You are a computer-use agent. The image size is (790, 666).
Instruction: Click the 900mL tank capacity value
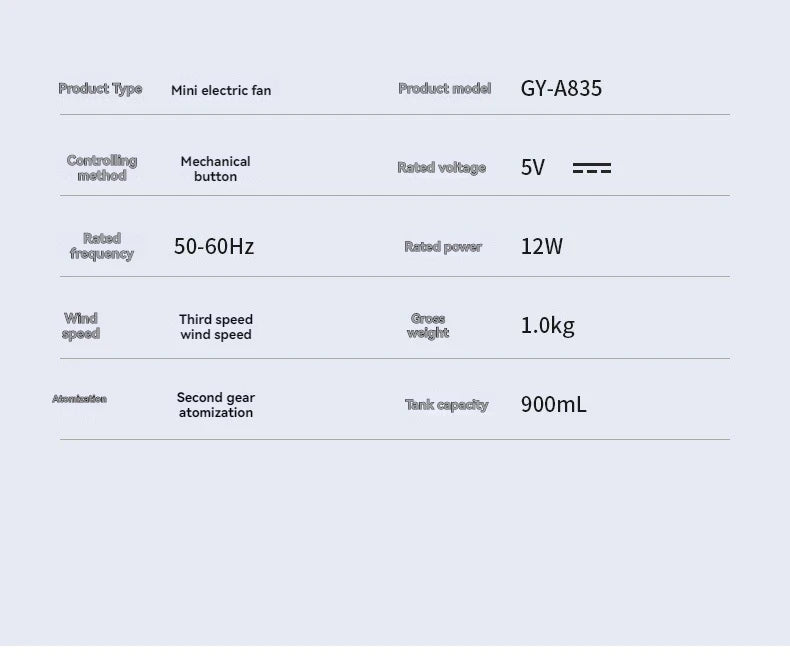[x=554, y=405]
